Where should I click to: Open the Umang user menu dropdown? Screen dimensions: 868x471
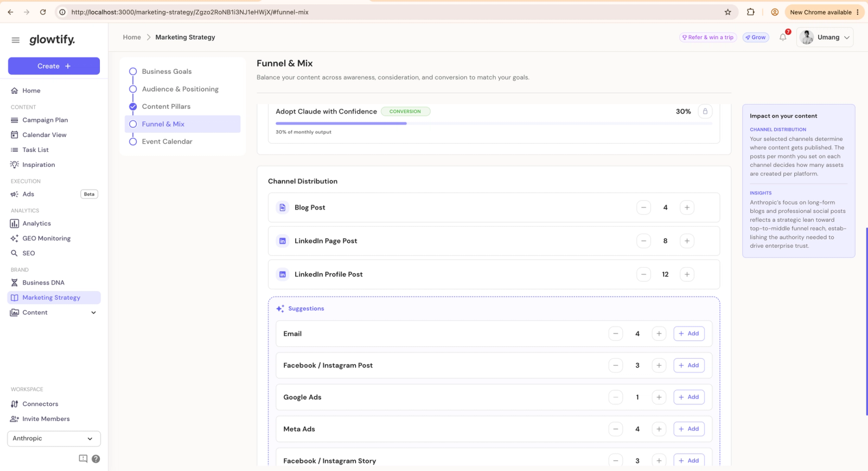point(825,37)
